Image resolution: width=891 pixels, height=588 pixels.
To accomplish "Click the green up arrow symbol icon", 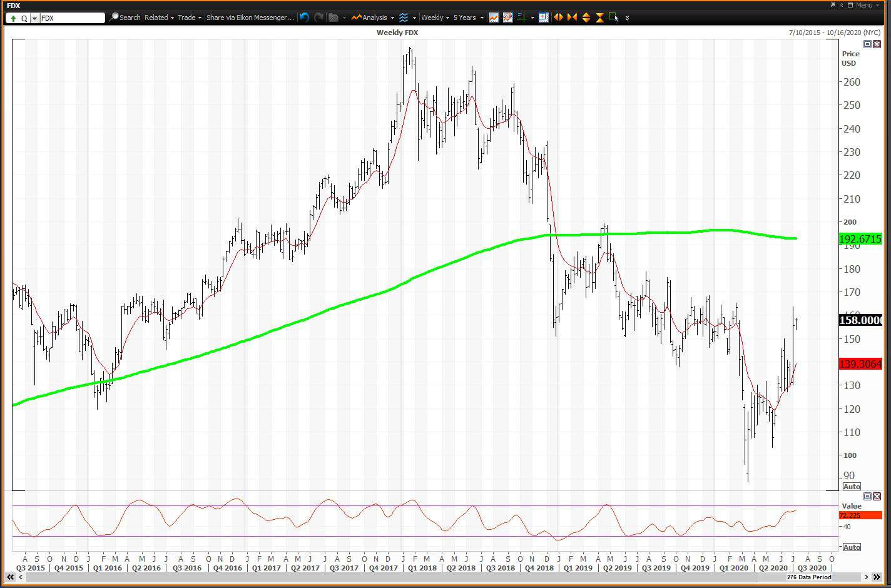I will 13,18.
